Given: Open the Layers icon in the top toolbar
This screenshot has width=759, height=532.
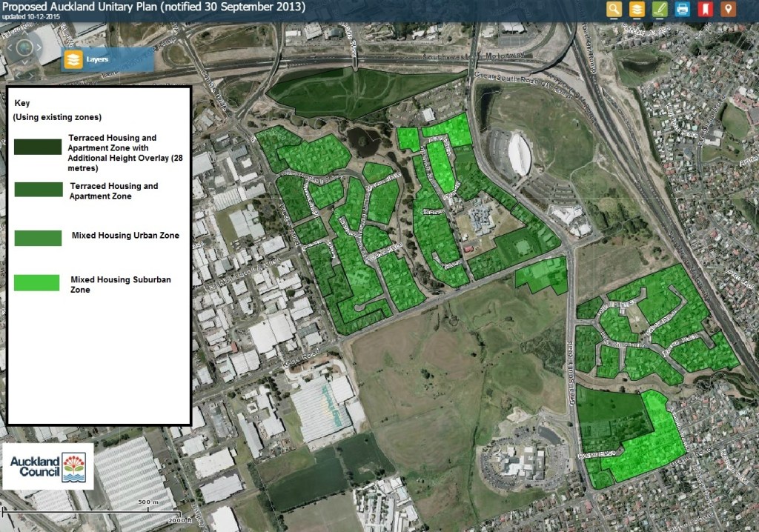Looking at the screenshot, I should pos(636,10).
